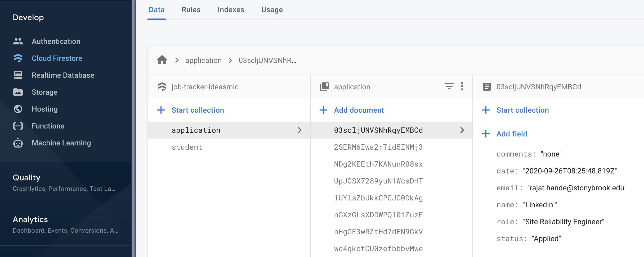The width and height of the screenshot is (644, 257).
Task: Click the Firestore icon beside job-tracker-ideasmic
Action: (162, 87)
